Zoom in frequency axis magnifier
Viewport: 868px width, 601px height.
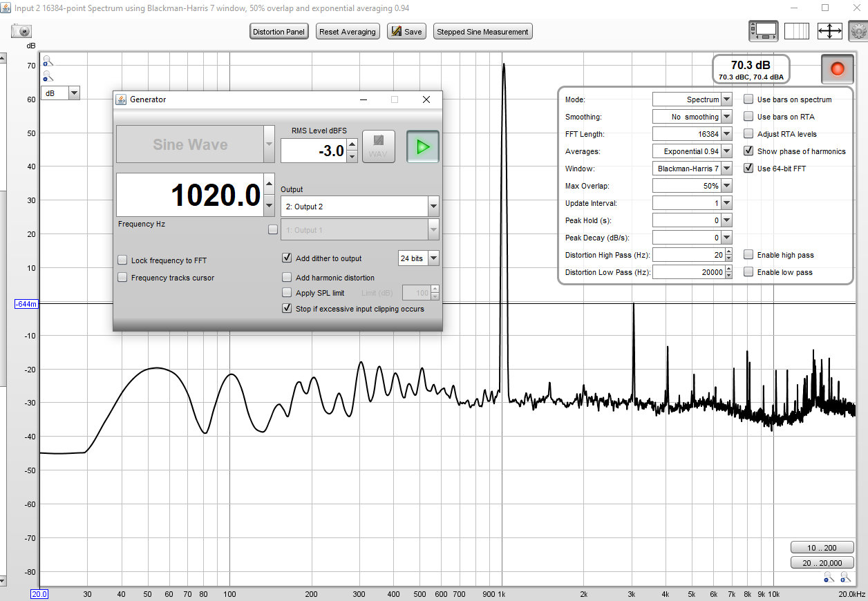point(845,575)
